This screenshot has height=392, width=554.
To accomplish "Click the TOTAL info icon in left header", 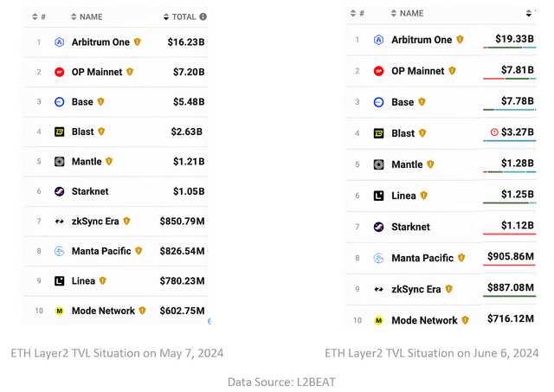I will tap(203, 16).
